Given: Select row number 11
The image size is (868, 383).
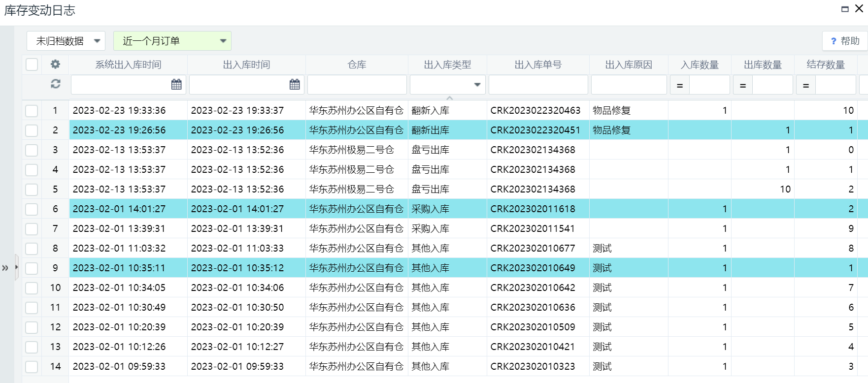Looking at the screenshot, I should [x=55, y=307].
